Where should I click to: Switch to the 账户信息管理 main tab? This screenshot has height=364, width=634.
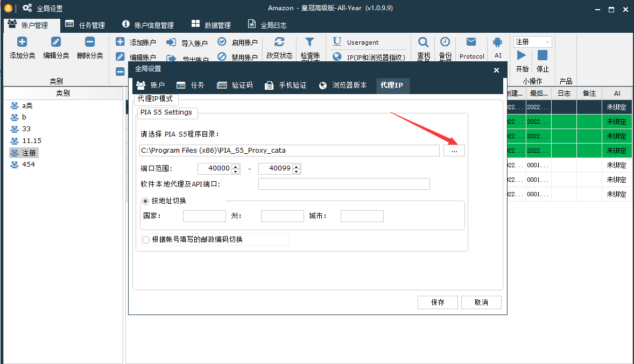coord(148,25)
